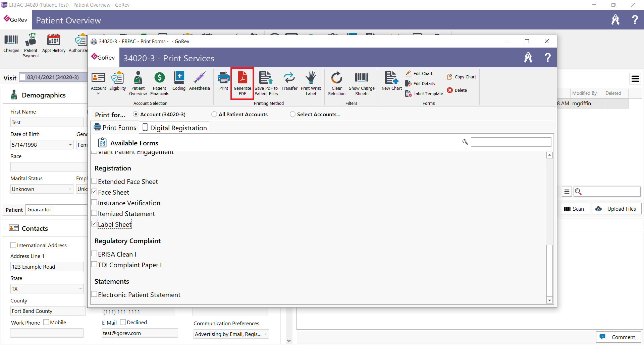Click list view button beside file search
The width and height of the screenshot is (644, 345).
pyautogui.click(x=567, y=192)
